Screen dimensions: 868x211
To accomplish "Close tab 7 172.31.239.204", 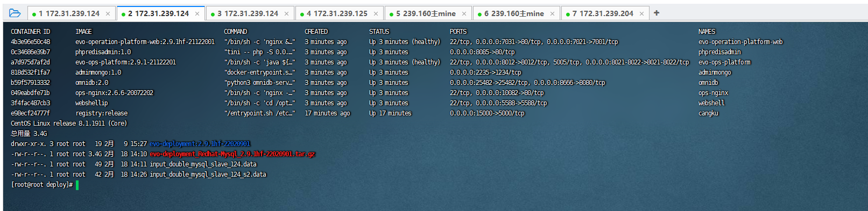I will pyautogui.click(x=641, y=13).
